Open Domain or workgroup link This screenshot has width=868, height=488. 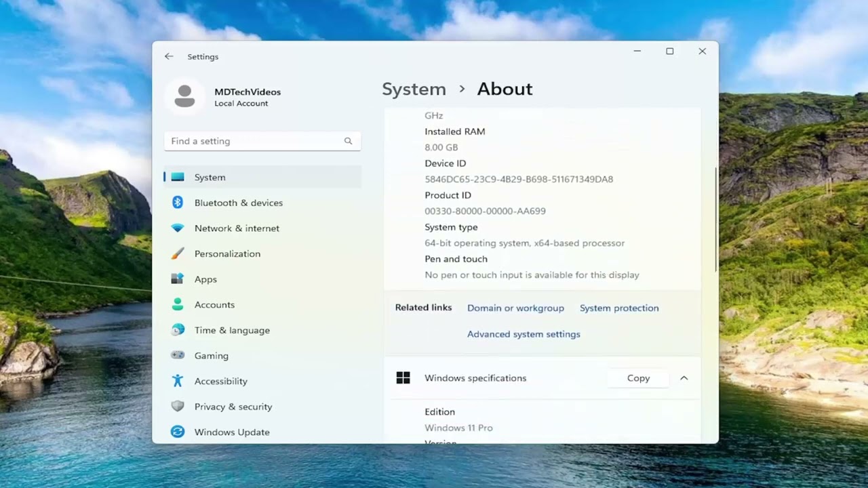click(515, 308)
